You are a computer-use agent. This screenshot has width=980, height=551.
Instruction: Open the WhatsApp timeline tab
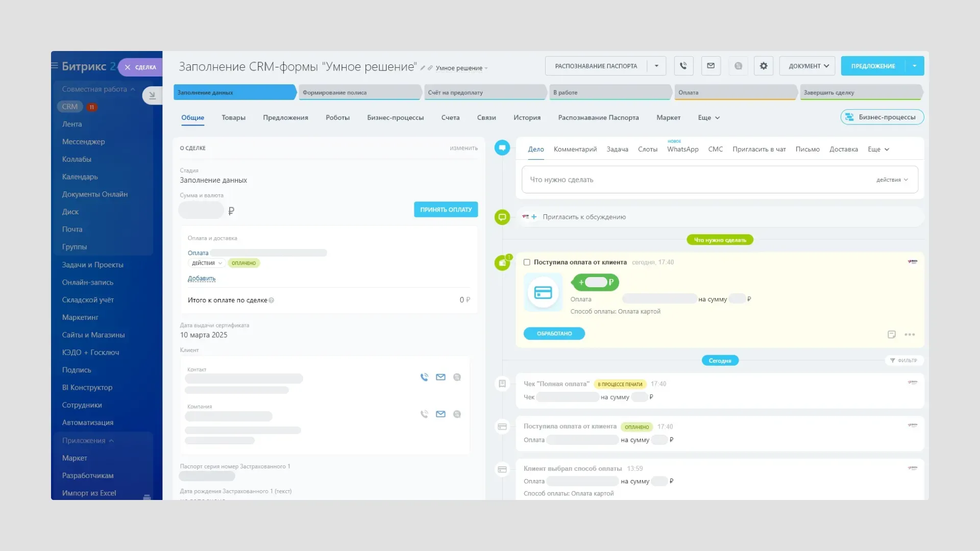tap(682, 149)
